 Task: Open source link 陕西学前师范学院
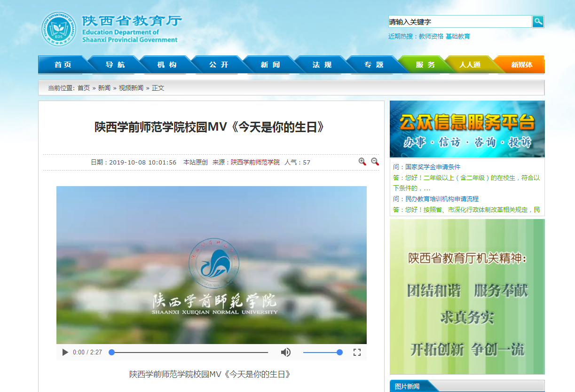pos(255,162)
